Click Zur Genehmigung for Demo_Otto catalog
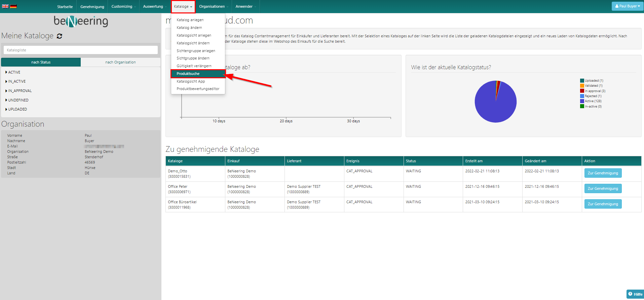 [x=603, y=173]
